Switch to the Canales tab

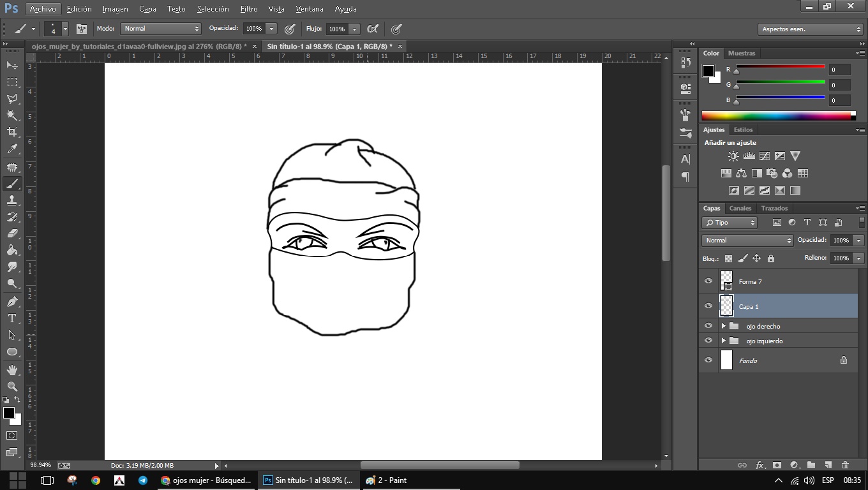740,208
